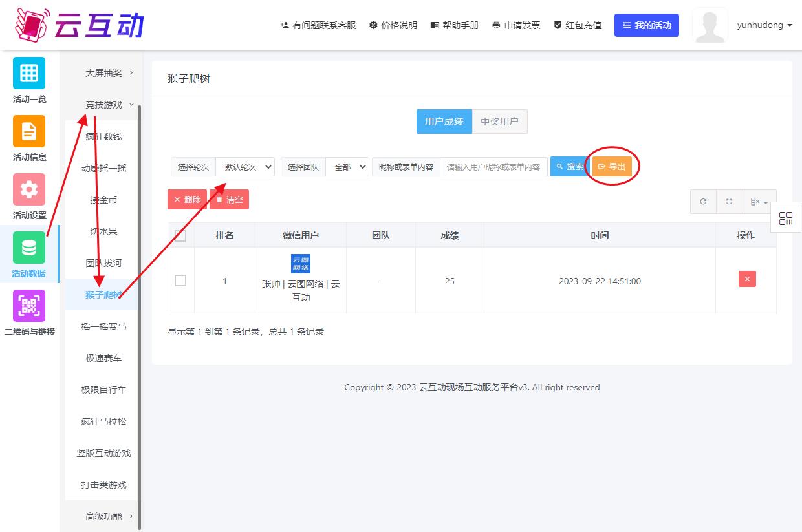
Task: Switch to 中奖用户 tab
Action: pos(499,122)
